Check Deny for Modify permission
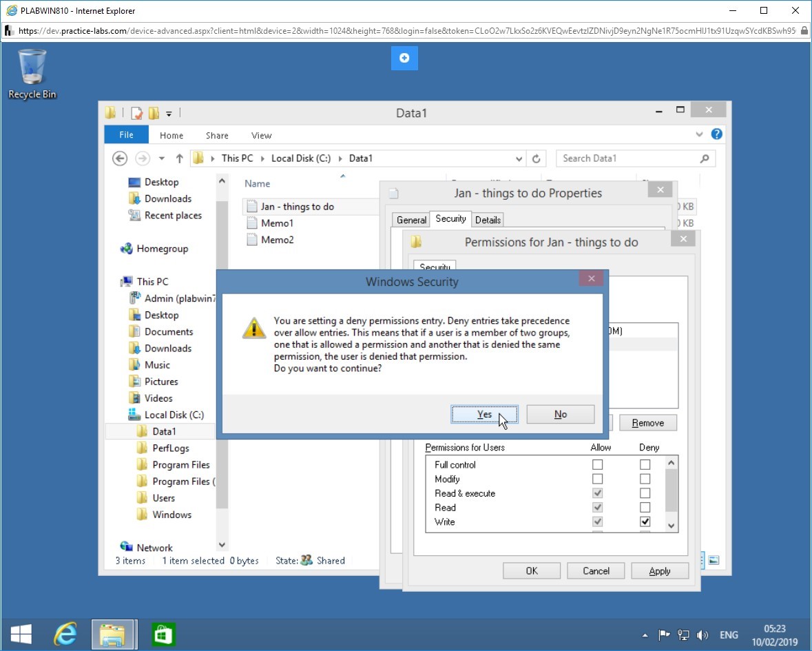 [645, 479]
